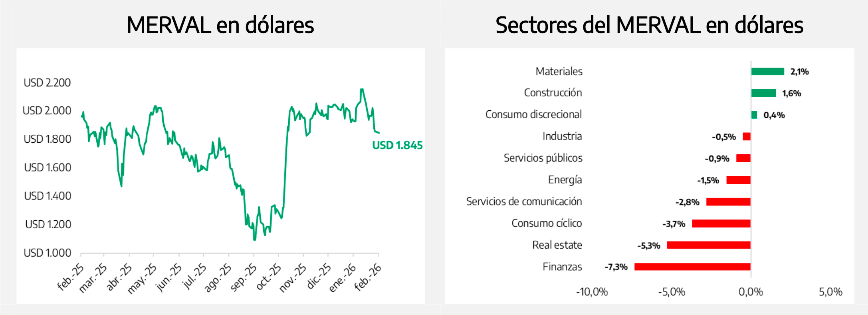Click the red Energía -1,5% bar
The height and width of the screenshot is (315, 868).
coord(738,180)
